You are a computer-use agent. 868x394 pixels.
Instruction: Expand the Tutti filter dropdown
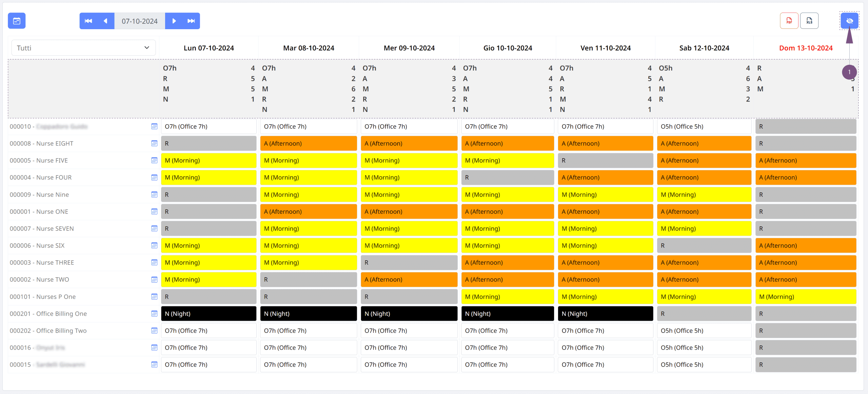(x=83, y=48)
